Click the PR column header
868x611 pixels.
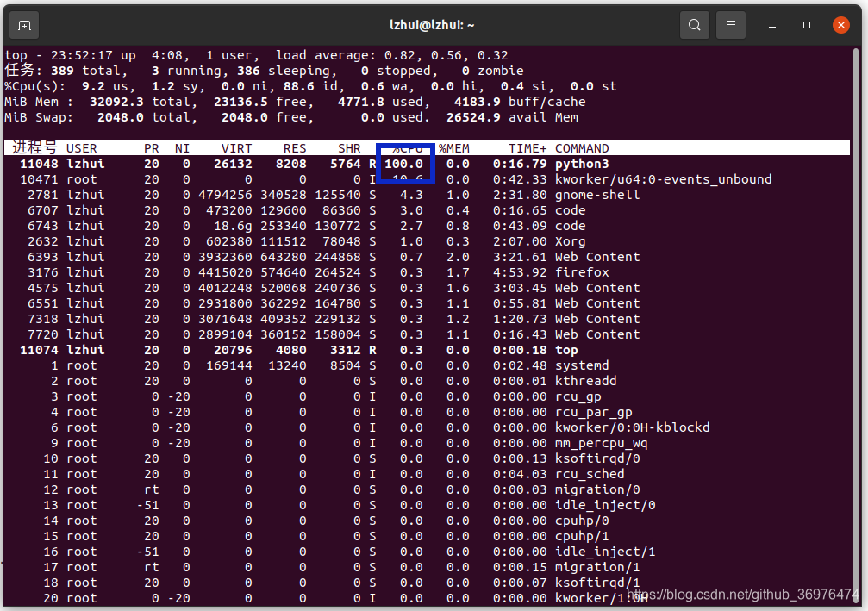coord(152,148)
